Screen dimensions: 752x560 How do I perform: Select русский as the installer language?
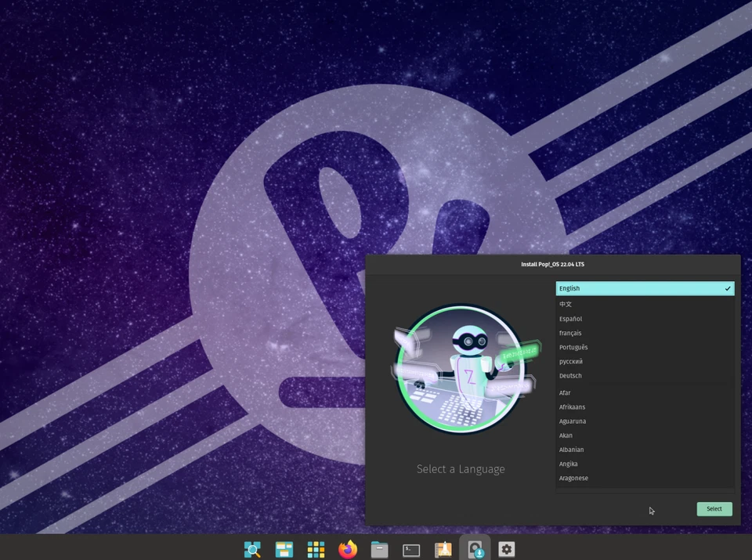point(571,361)
